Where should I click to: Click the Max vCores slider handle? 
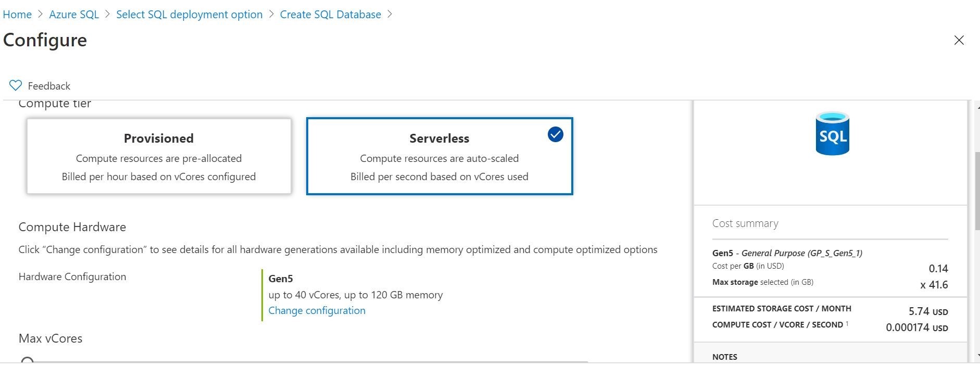28,360
